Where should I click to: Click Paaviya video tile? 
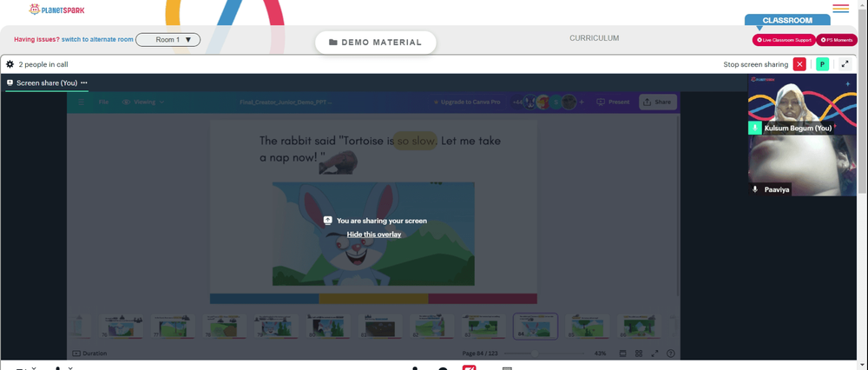pyautogui.click(x=802, y=165)
